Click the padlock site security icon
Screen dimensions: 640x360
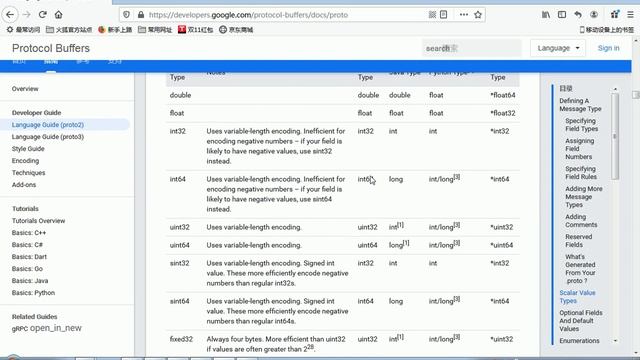[141, 15]
